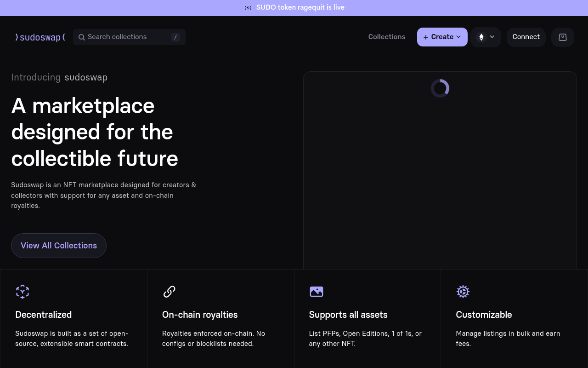The width and height of the screenshot is (588, 368).
Task: Open the Create dropdown button
Action: [442, 37]
